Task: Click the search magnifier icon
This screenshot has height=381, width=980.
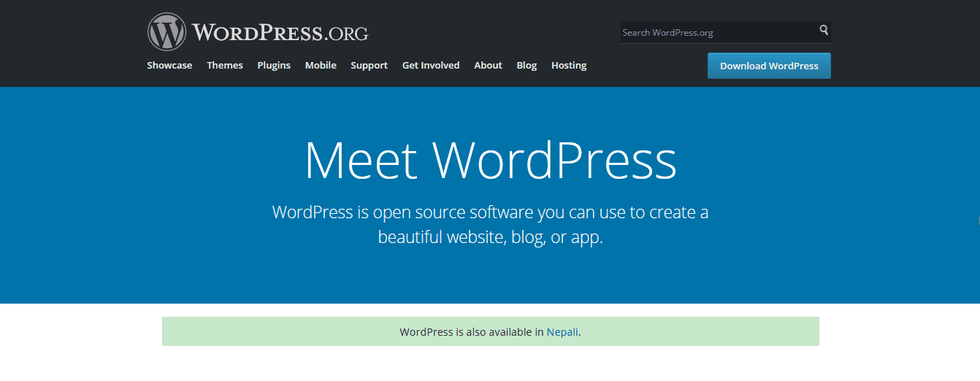Action: click(824, 31)
